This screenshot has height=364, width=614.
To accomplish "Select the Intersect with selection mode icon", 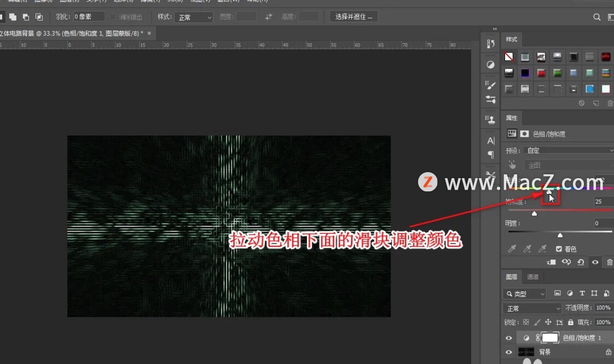I will click(x=39, y=17).
